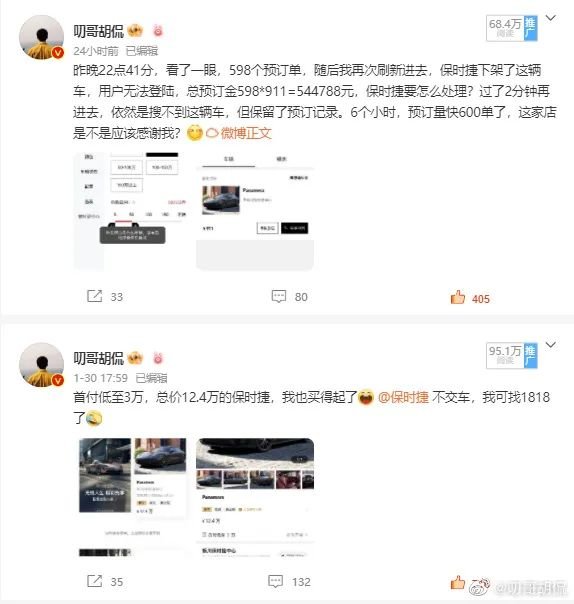Image resolution: width=574 pixels, height=604 pixels.
Task: Open comments icon on first post
Action: tap(279, 296)
